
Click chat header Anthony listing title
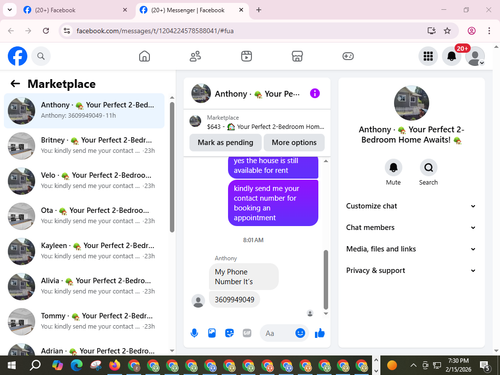point(257,94)
